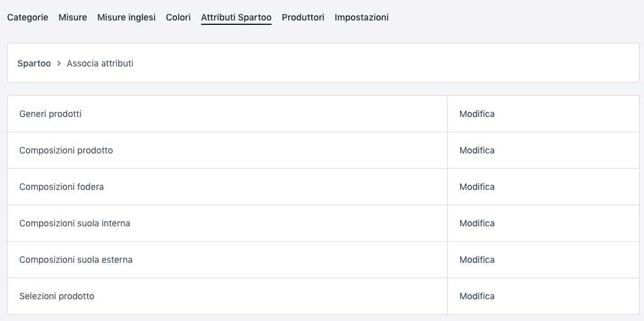Select the Composizioni fodera row label

click(61, 187)
